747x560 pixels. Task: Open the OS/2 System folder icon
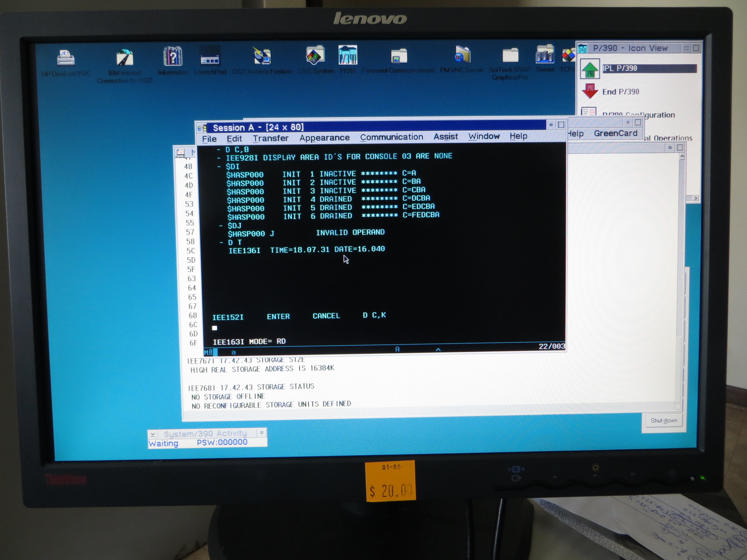[x=315, y=55]
